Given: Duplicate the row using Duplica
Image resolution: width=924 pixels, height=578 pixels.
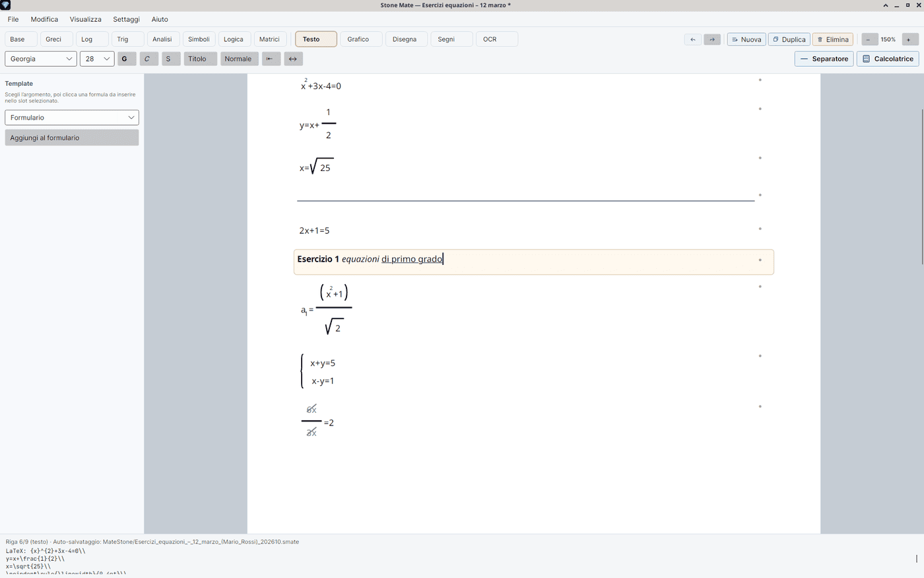Looking at the screenshot, I should point(789,40).
